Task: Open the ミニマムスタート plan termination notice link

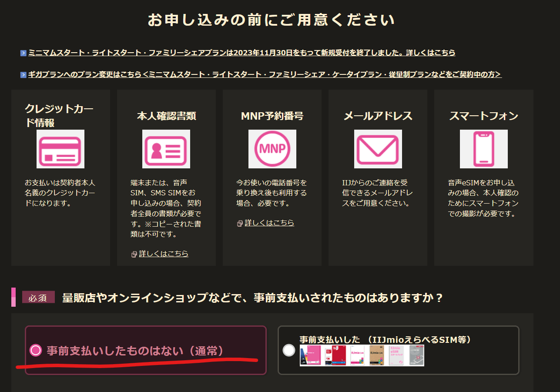Action: (241, 53)
